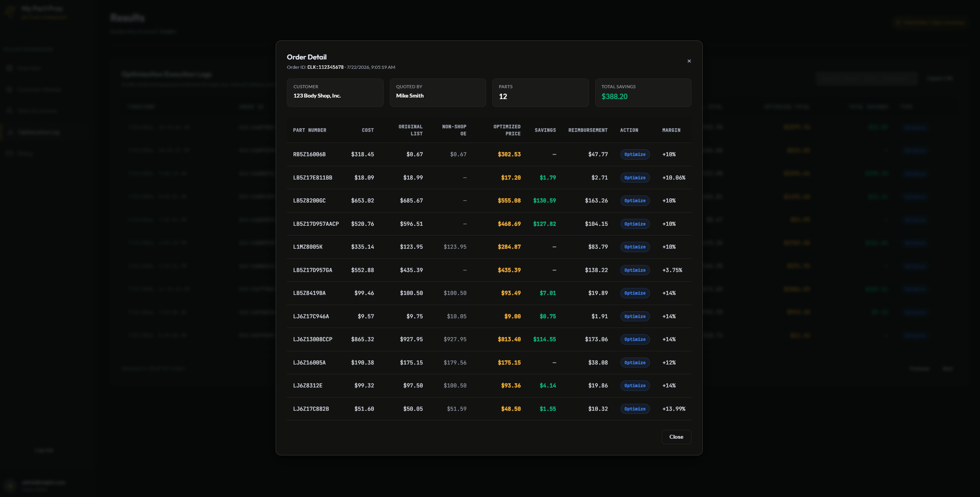Image resolution: width=980 pixels, height=497 pixels.
Task: Click non-shop OE value $179.56
Action: tap(455, 363)
